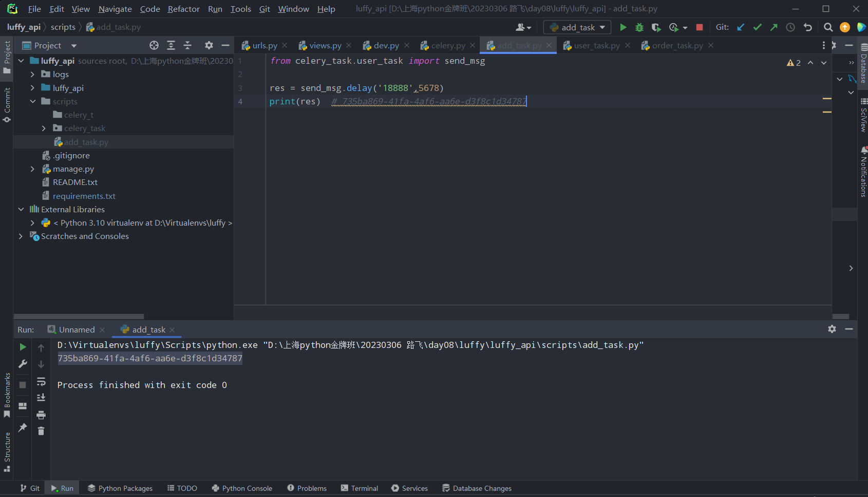
Task: Toggle scroll to end in Run console
Action: tap(41, 398)
